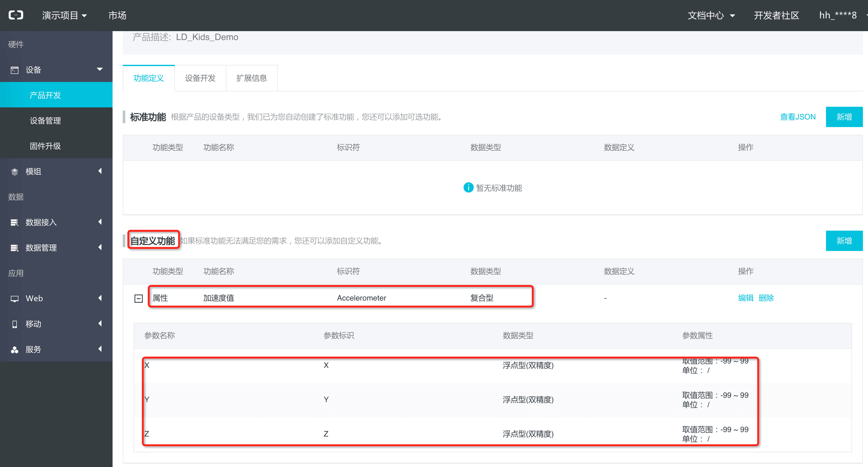Click the 数据管理 sidebar icon
868x467 pixels.
point(15,248)
